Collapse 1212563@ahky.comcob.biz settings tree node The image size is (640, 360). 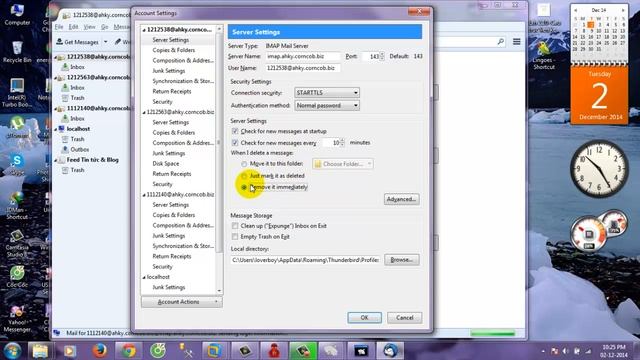click(144, 112)
